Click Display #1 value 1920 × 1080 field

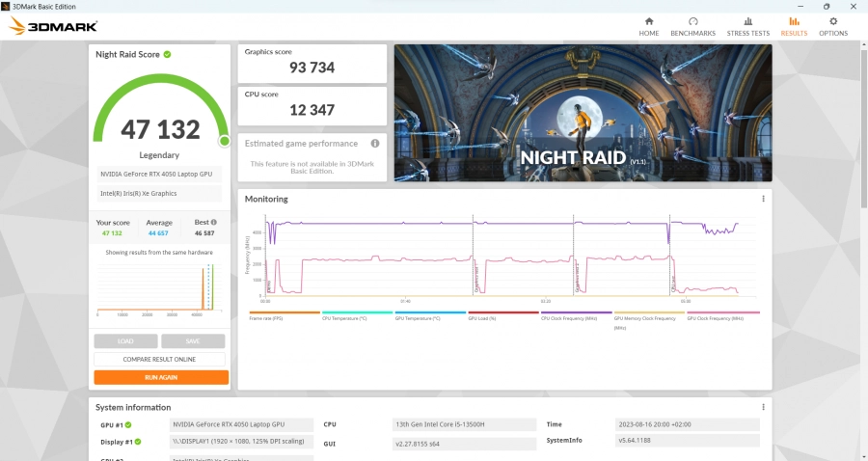(x=241, y=442)
